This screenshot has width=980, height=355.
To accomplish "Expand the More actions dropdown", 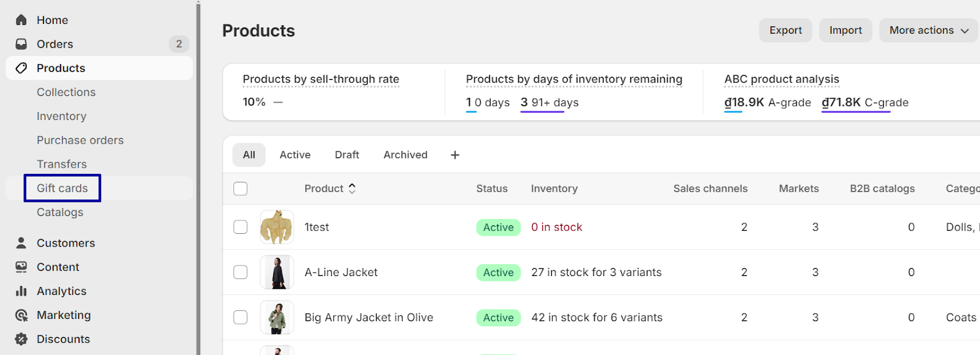I will coord(929,31).
